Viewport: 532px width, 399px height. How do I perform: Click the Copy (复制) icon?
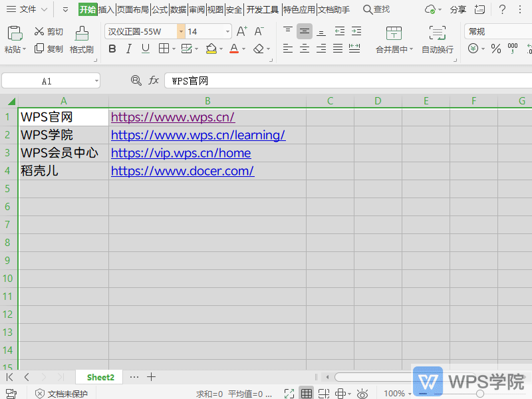coord(38,48)
